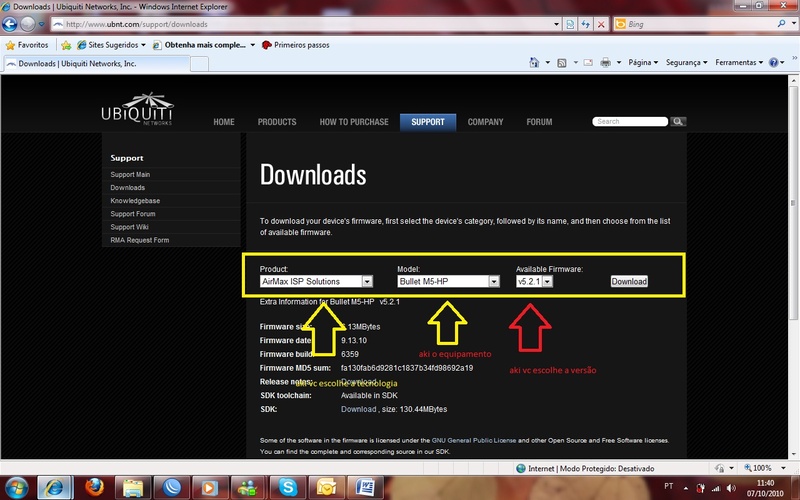Open Windows Explorer folder taskbar icon
This screenshot has width=800, height=500.
(x=133, y=488)
